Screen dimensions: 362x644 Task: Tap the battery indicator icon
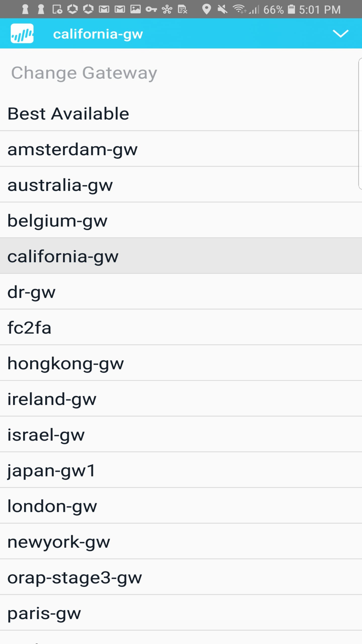click(x=291, y=10)
